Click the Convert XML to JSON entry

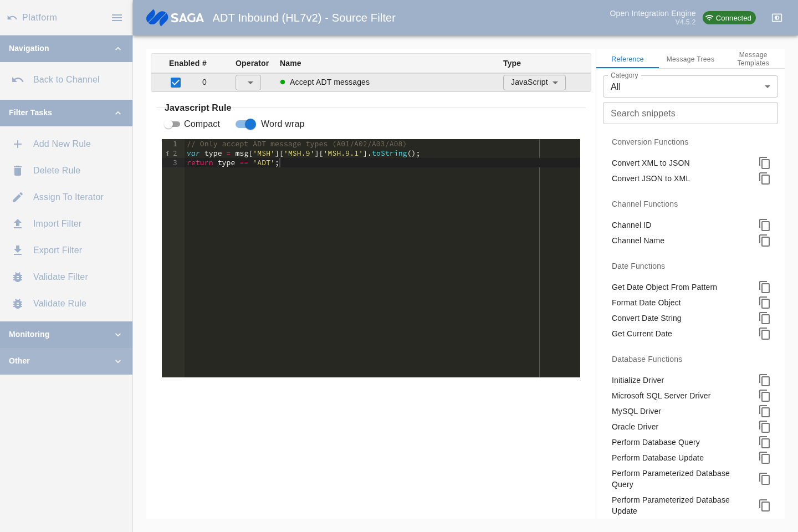coord(651,163)
